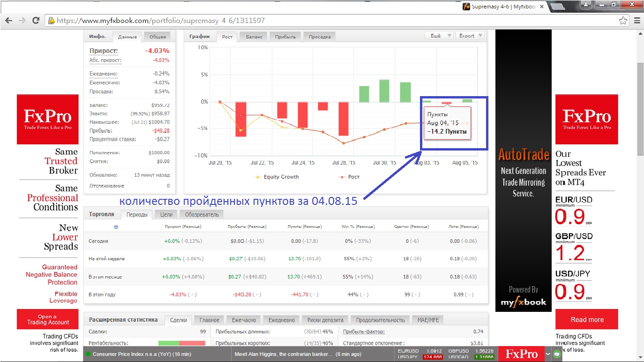Image resolution: width=644 pixels, height=362 pixels.
Task: Go back with browser back arrow
Action: pyautogui.click(x=8, y=21)
